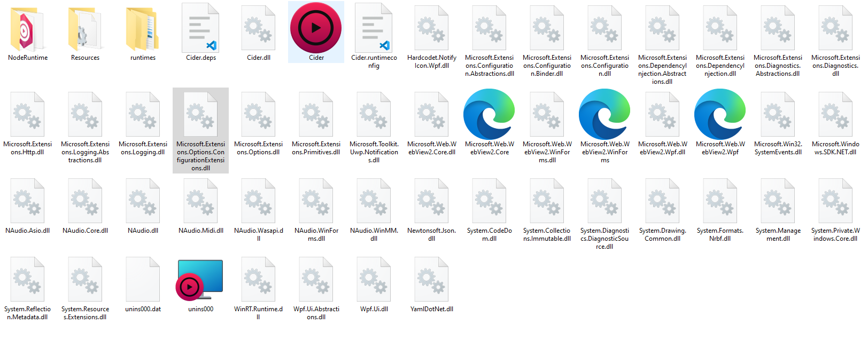Select the Cider.deps file icon
Viewport: 868px width, 355px height.
[x=200, y=28]
